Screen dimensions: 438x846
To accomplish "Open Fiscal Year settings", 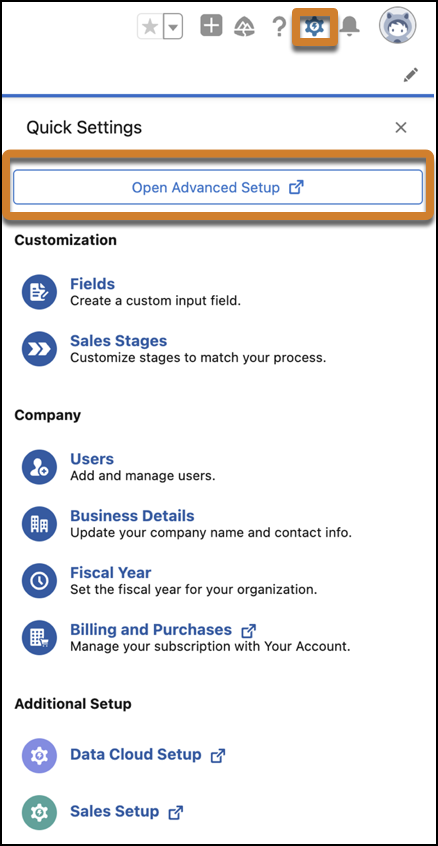I will tap(111, 572).
